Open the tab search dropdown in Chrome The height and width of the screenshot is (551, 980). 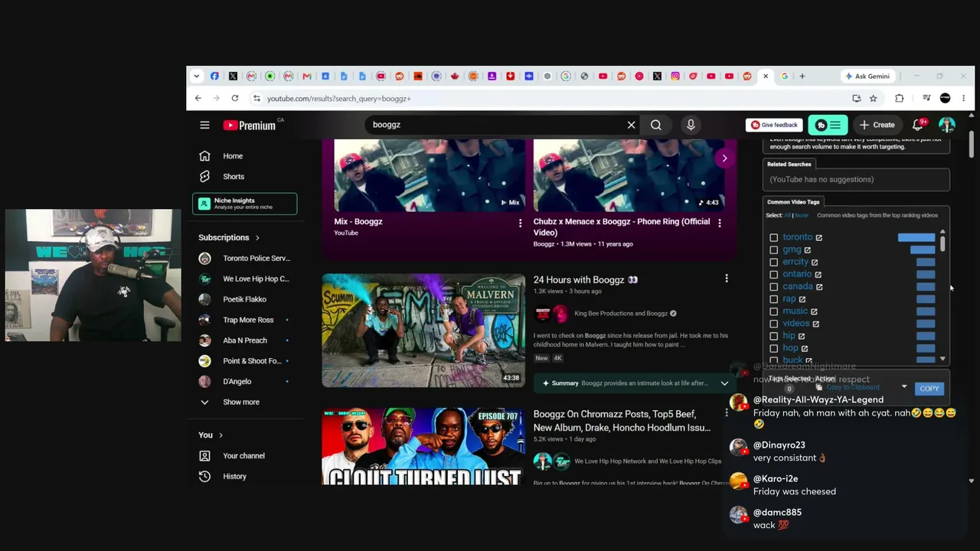coord(197,76)
